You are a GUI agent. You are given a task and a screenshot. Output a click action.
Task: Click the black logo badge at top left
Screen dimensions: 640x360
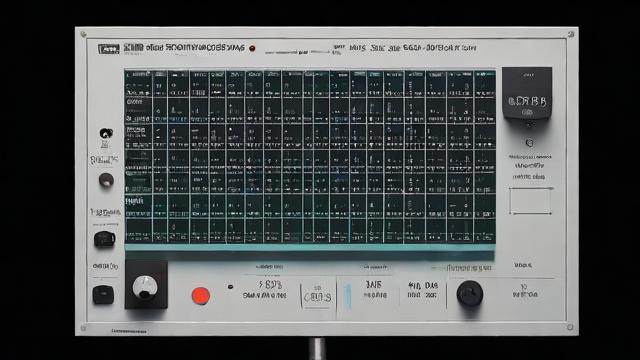point(109,49)
